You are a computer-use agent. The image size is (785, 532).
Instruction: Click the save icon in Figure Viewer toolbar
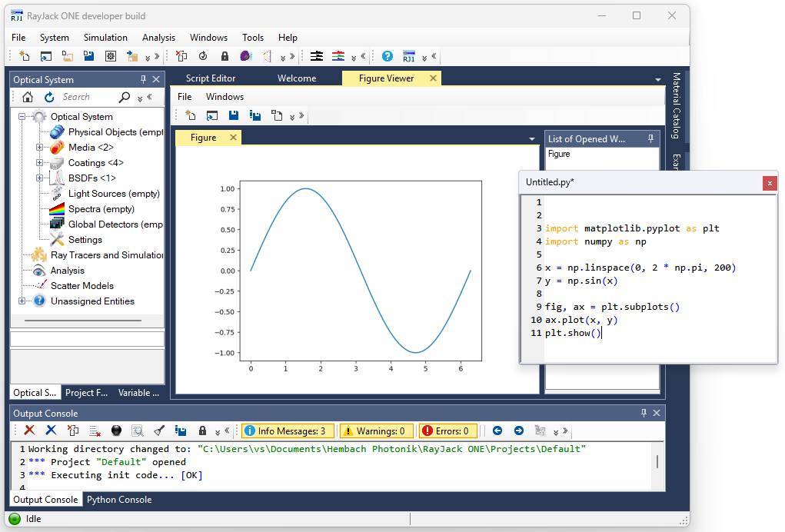[x=233, y=115]
